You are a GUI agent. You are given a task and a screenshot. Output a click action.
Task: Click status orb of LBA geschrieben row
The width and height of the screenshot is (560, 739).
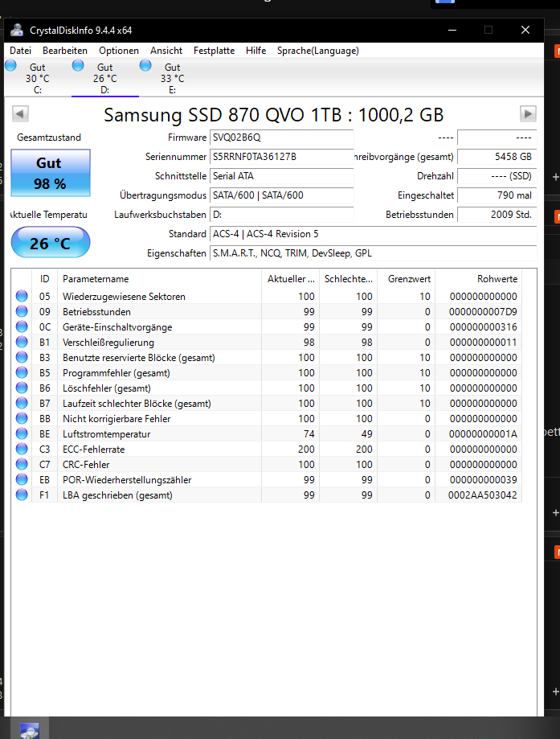click(22, 495)
